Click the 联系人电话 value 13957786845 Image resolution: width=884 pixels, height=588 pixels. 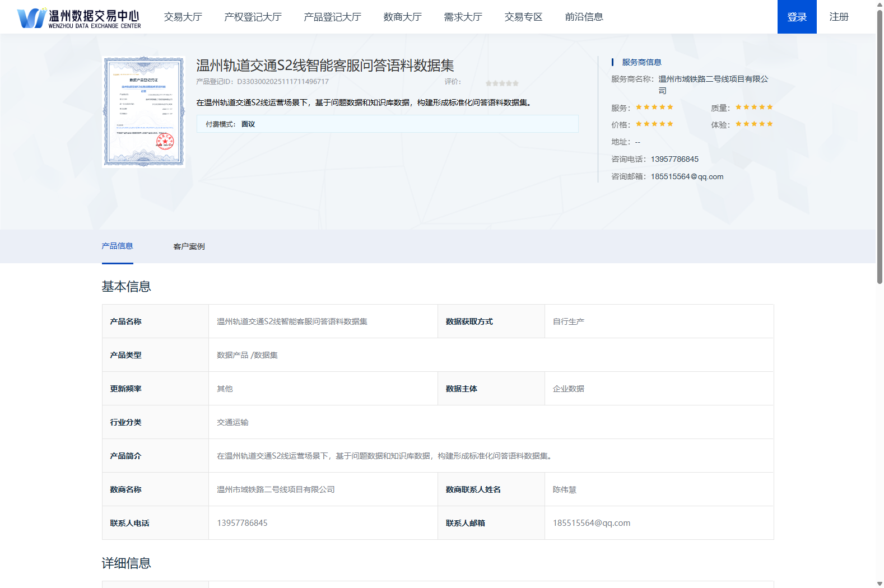pyautogui.click(x=323, y=523)
